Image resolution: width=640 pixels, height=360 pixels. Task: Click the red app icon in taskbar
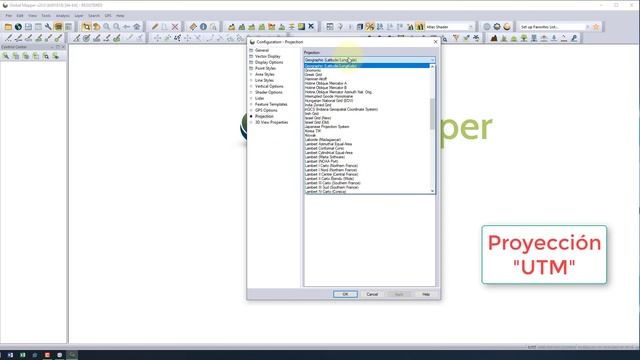pos(47,355)
